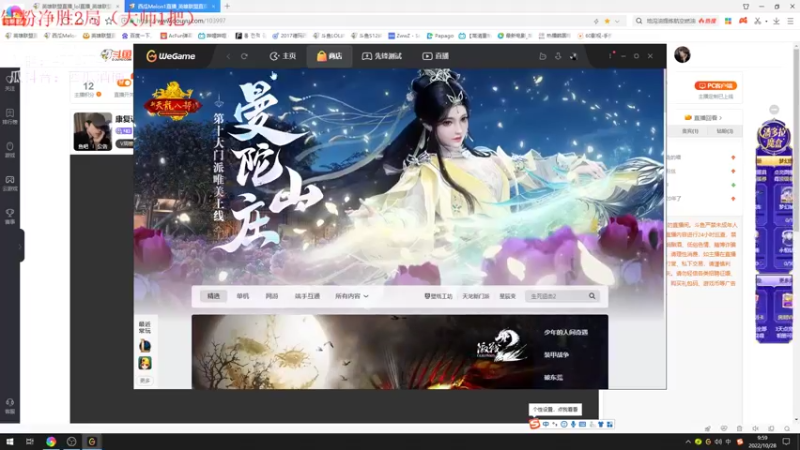This screenshot has width=800, height=450.
Task: Open the colorful browser taskbar icon
Action: [51, 442]
